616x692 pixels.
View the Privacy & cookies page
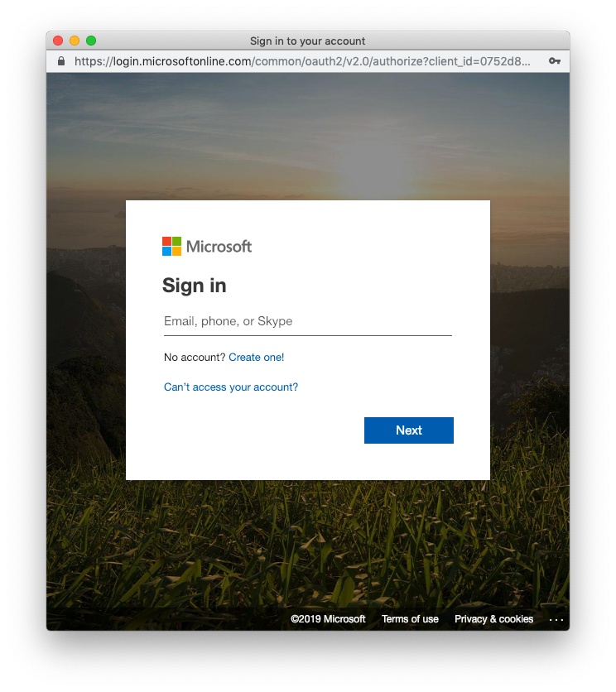(493, 619)
